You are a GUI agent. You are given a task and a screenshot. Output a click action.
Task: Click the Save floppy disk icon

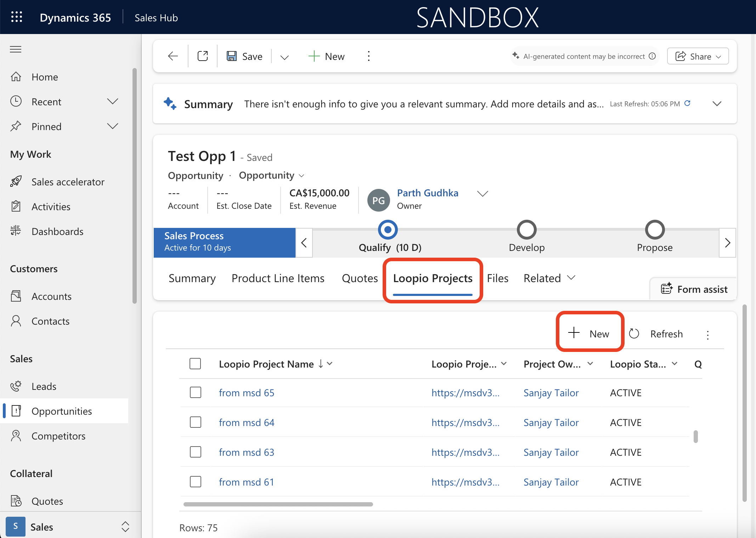tap(232, 56)
